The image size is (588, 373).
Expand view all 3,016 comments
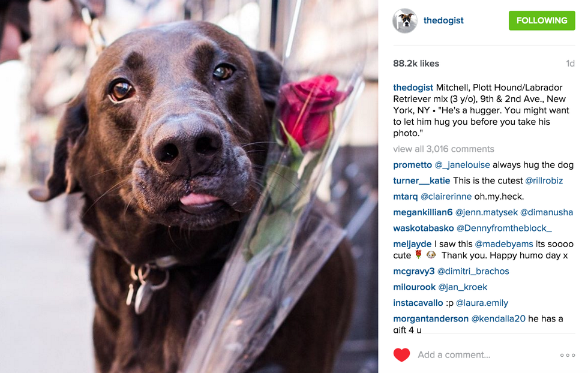pos(443,149)
